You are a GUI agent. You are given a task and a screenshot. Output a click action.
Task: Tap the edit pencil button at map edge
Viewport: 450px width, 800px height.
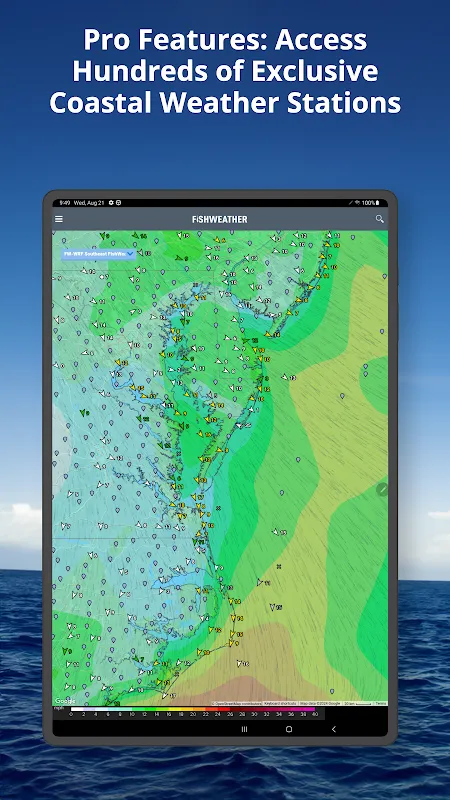(382, 490)
